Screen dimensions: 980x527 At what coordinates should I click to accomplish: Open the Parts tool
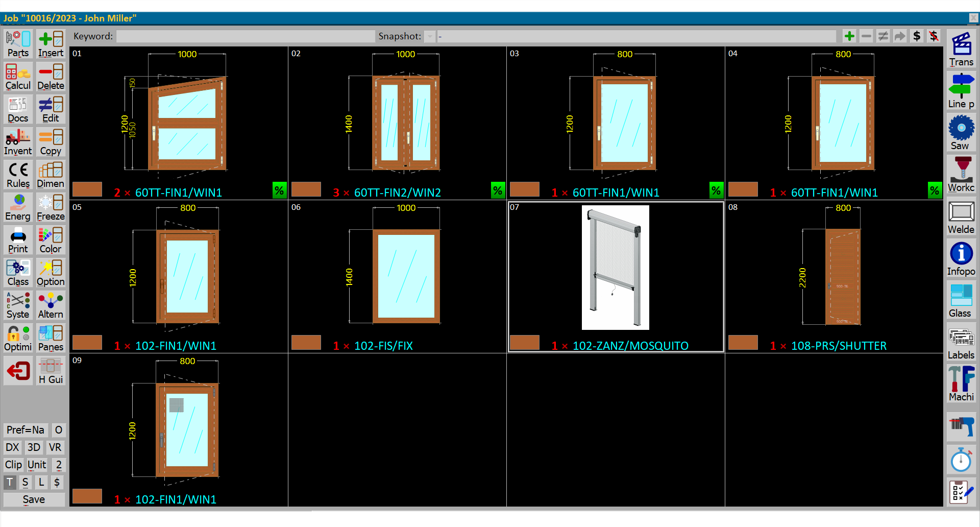[18, 44]
